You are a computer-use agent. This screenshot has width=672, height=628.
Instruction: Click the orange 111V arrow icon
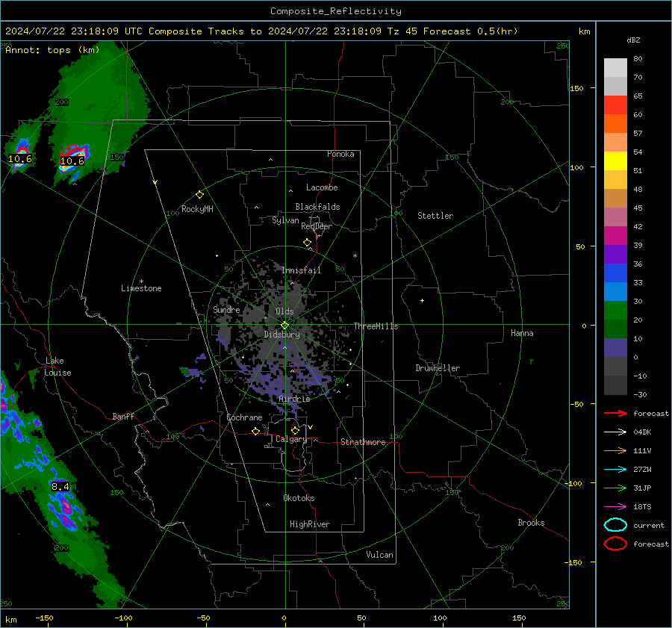coord(615,450)
